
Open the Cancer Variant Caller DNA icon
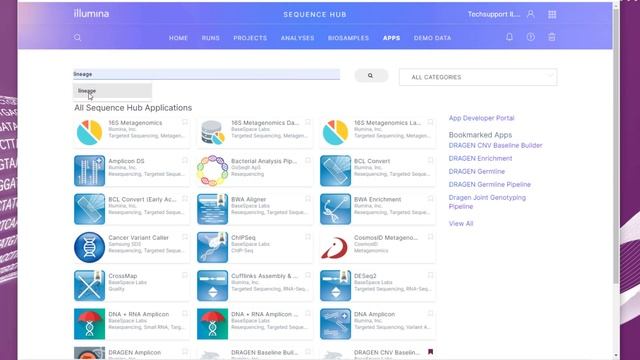pyautogui.click(x=89, y=247)
